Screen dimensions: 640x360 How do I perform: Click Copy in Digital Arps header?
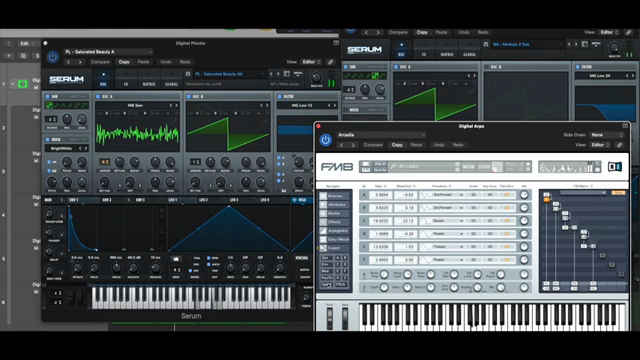click(x=397, y=145)
